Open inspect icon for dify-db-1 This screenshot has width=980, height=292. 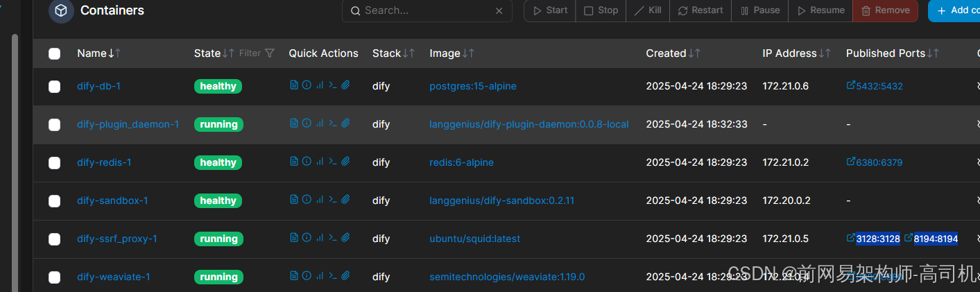tap(307, 85)
